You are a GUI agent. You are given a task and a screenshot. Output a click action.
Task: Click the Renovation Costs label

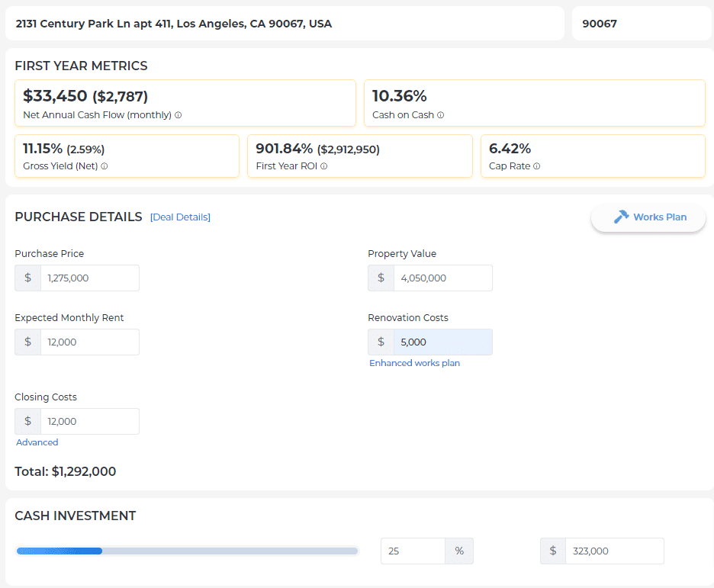[408, 318]
